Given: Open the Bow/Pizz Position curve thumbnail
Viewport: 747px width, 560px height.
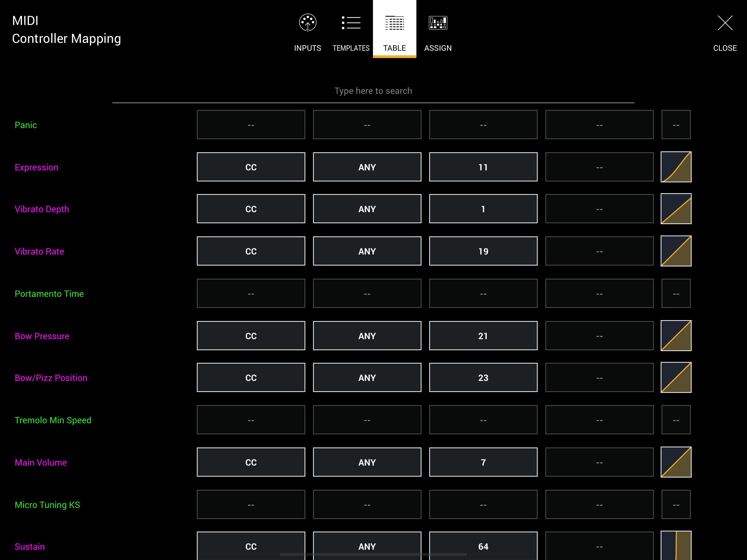Looking at the screenshot, I should pyautogui.click(x=676, y=377).
